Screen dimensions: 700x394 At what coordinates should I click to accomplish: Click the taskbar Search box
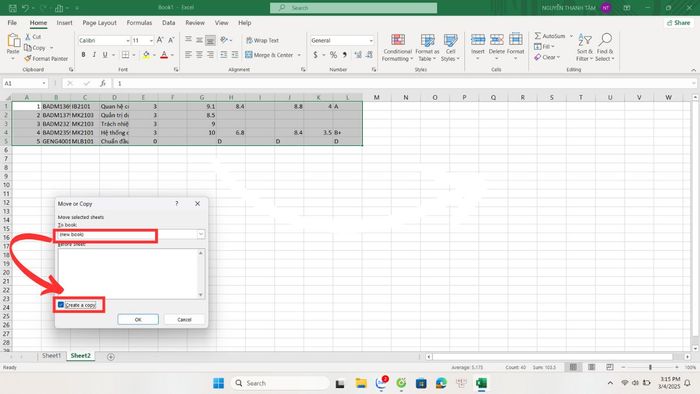tap(280, 383)
